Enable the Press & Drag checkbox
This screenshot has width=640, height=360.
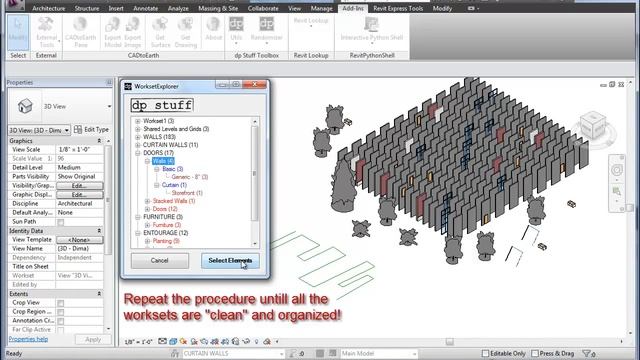tap(535, 353)
